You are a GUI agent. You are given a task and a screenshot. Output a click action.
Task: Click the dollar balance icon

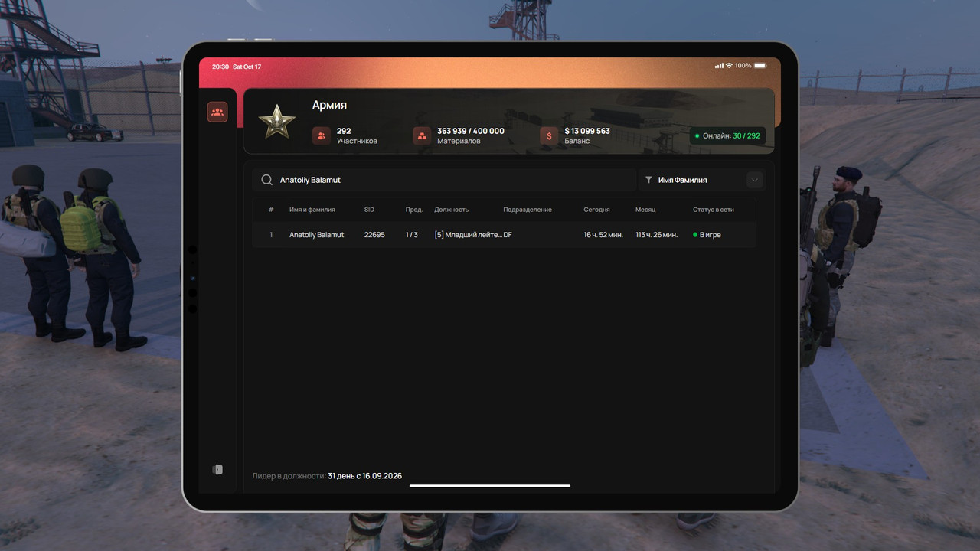pos(549,135)
